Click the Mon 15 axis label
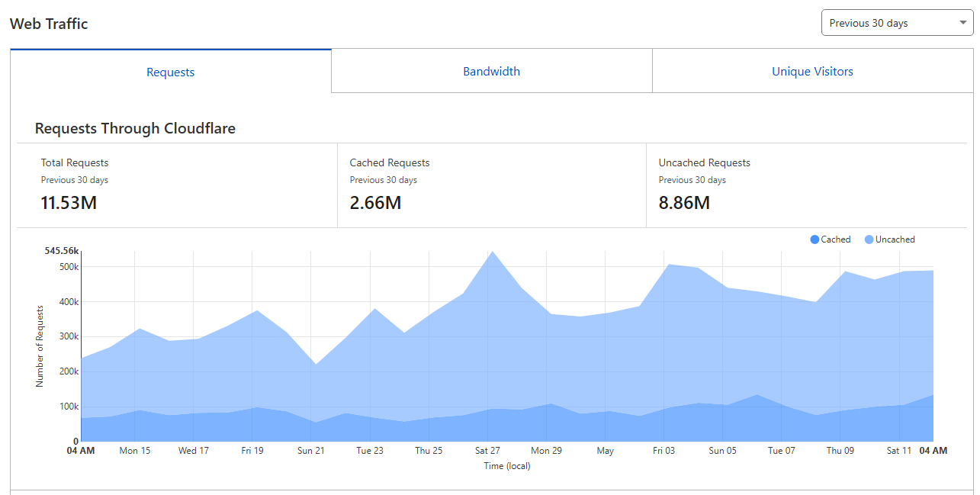The height and width of the screenshot is (495, 980). 135,451
